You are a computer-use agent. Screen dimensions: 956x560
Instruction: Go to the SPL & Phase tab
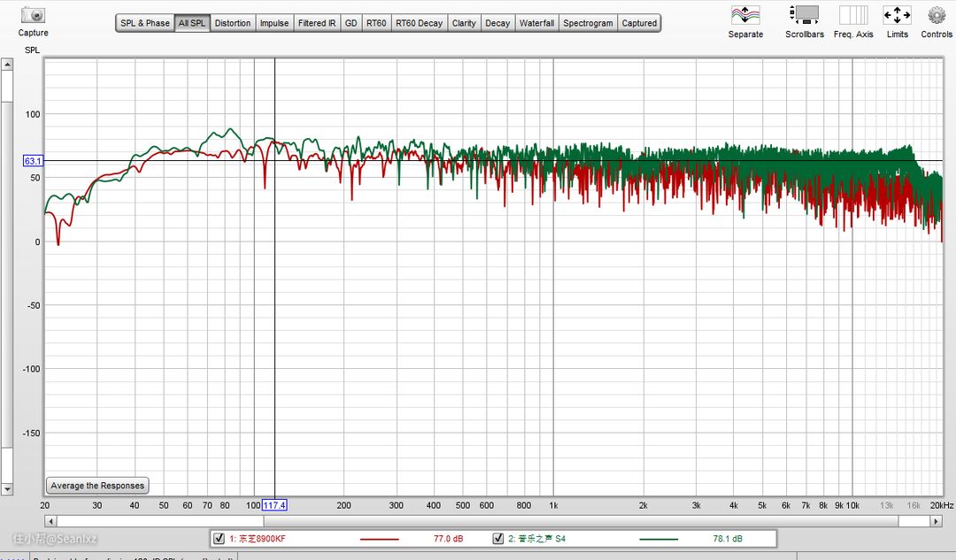[144, 23]
